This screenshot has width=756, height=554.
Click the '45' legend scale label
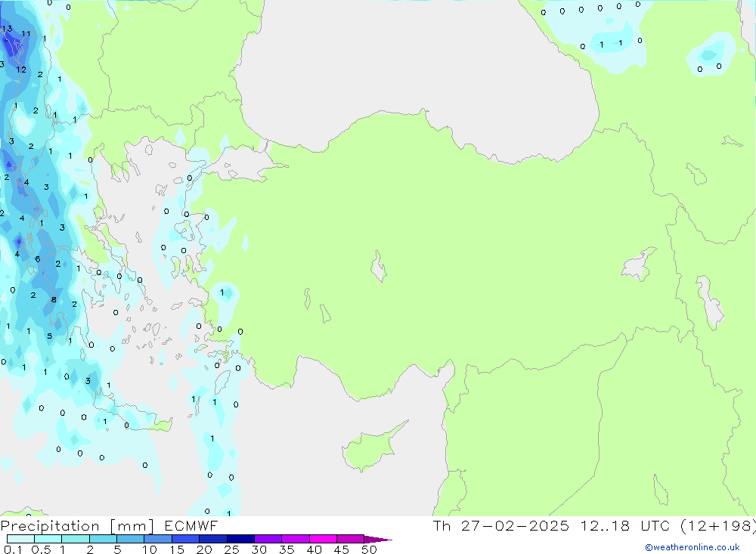(x=342, y=549)
